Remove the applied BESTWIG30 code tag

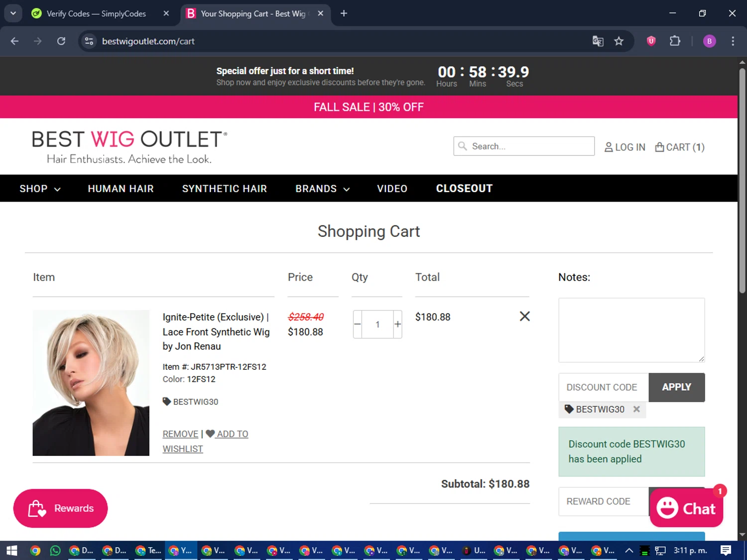coord(636,409)
